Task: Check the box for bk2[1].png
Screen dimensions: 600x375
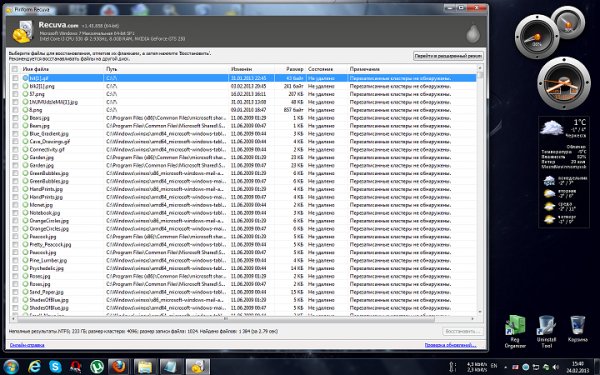Action: coord(15,86)
